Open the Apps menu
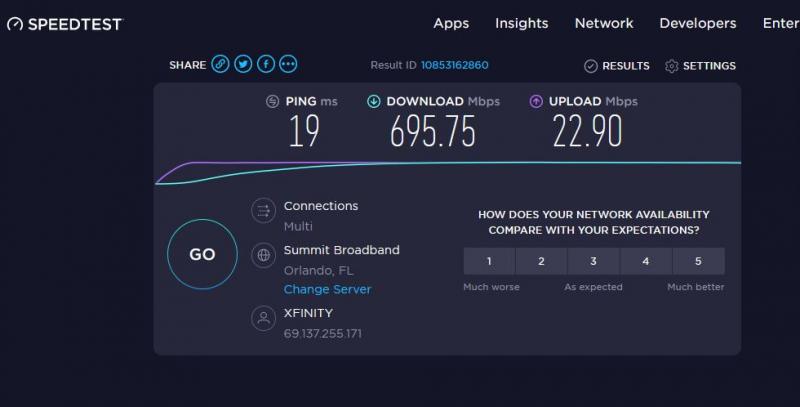Image resolution: width=800 pixels, height=407 pixels. [451, 23]
